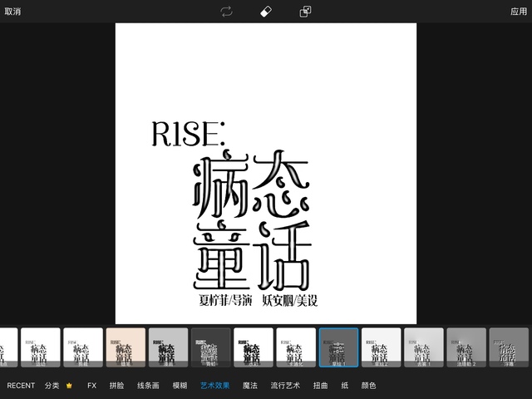Open the 颜色 color tab

point(368,386)
